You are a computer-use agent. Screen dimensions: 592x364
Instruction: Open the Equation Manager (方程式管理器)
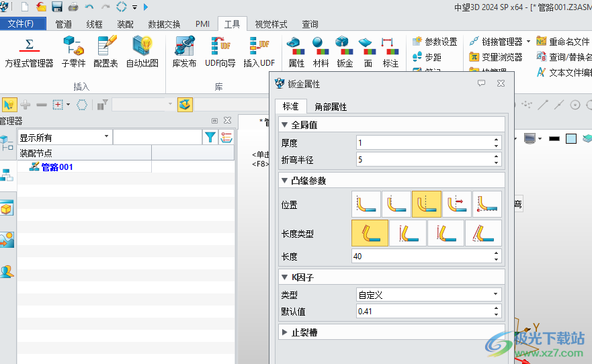[x=29, y=52]
